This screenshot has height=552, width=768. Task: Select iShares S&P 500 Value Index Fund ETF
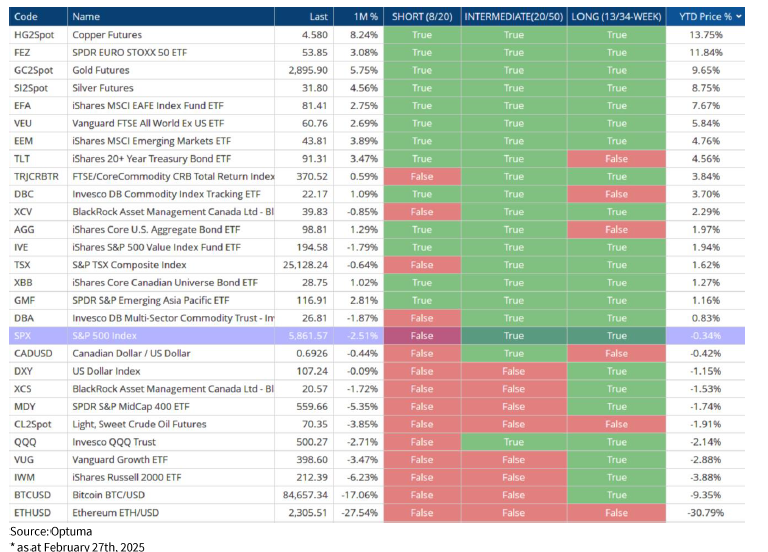pyautogui.click(x=156, y=247)
